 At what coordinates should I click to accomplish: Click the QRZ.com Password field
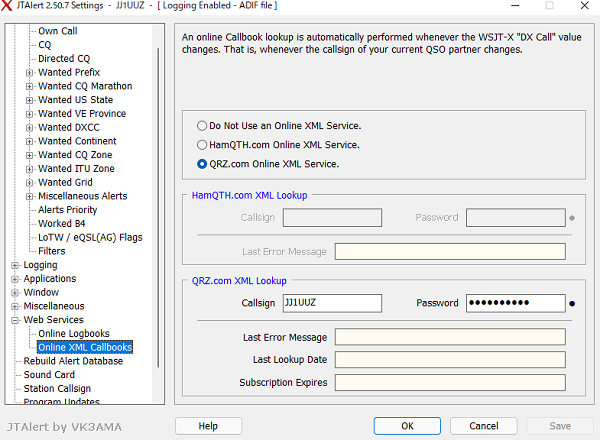coord(515,303)
